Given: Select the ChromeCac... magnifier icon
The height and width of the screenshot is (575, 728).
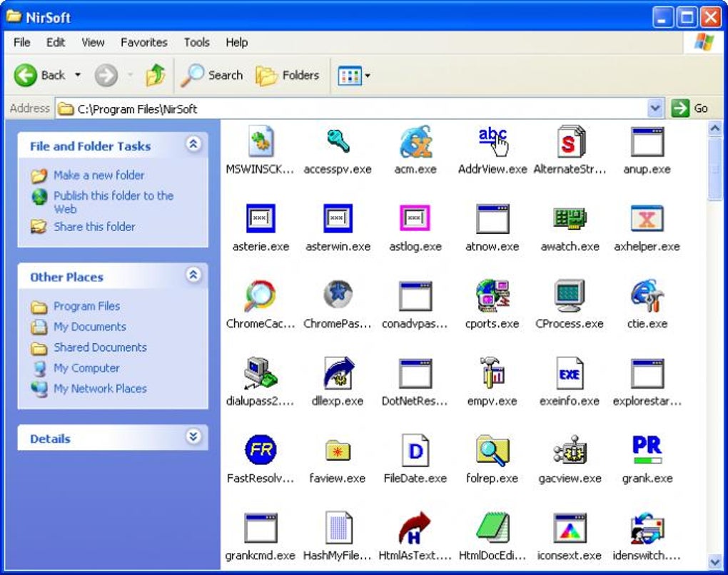Looking at the screenshot, I should coord(261,295).
